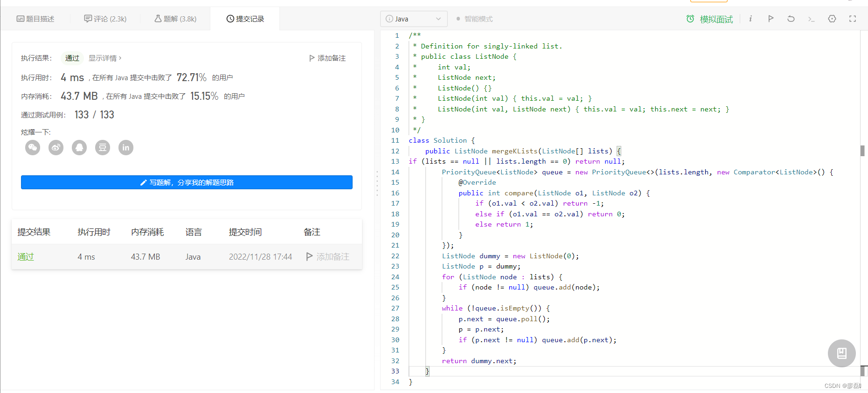
Task: Click the 提交结果 column header
Action: 34,232
